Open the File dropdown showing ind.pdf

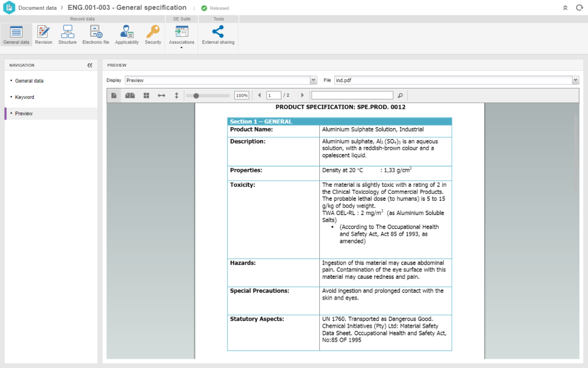pos(575,80)
